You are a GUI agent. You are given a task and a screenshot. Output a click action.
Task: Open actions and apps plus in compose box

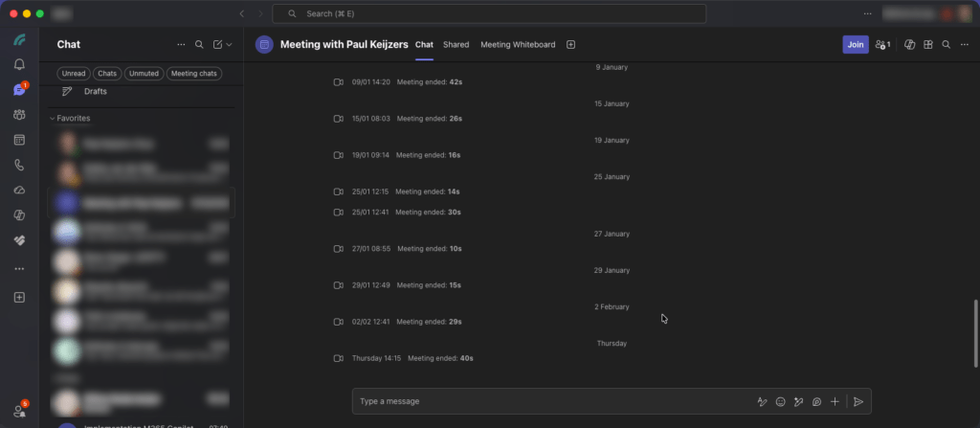(x=835, y=402)
